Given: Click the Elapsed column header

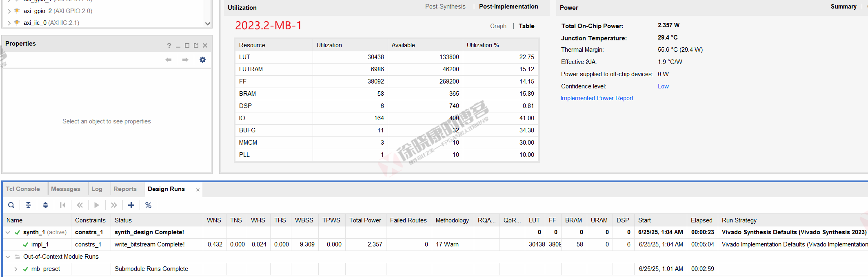Looking at the screenshot, I should 702,220.
